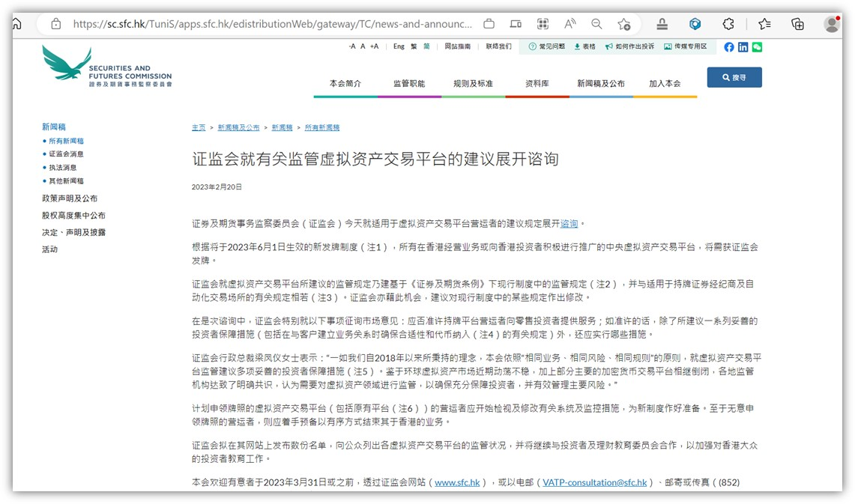855x504 pixels.
Task: Open the SFC LinkedIn page icon
Action: pos(743,47)
